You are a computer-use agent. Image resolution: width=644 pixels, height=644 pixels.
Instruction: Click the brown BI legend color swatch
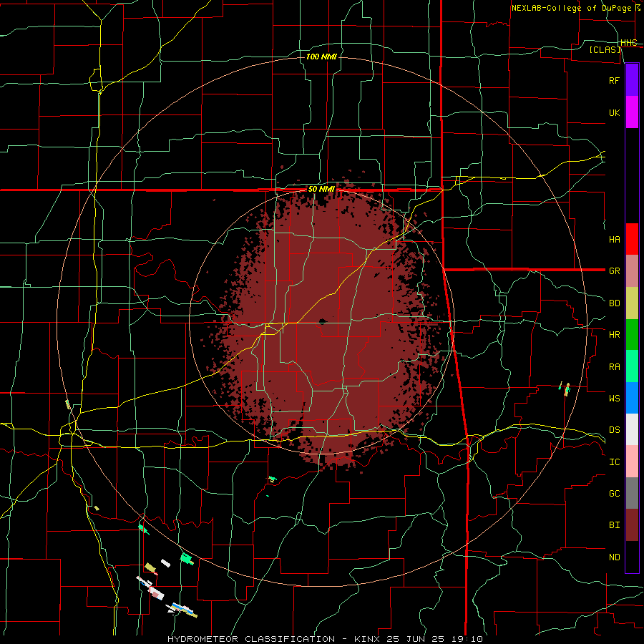632,525
